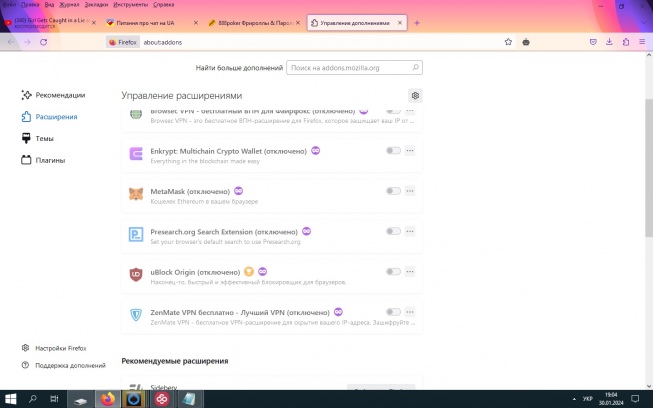Click the uBlock Origin shield icon

tap(136, 275)
